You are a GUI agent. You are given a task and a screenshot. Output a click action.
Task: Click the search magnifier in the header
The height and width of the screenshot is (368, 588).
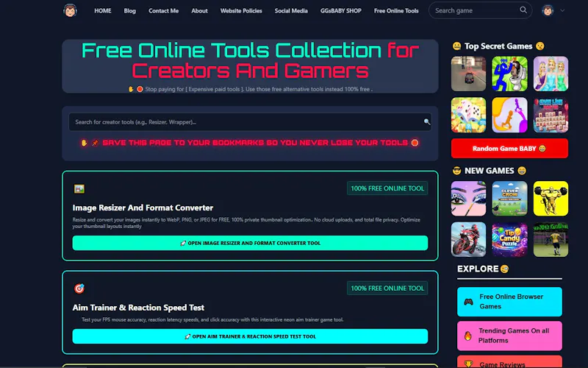point(523,10)
